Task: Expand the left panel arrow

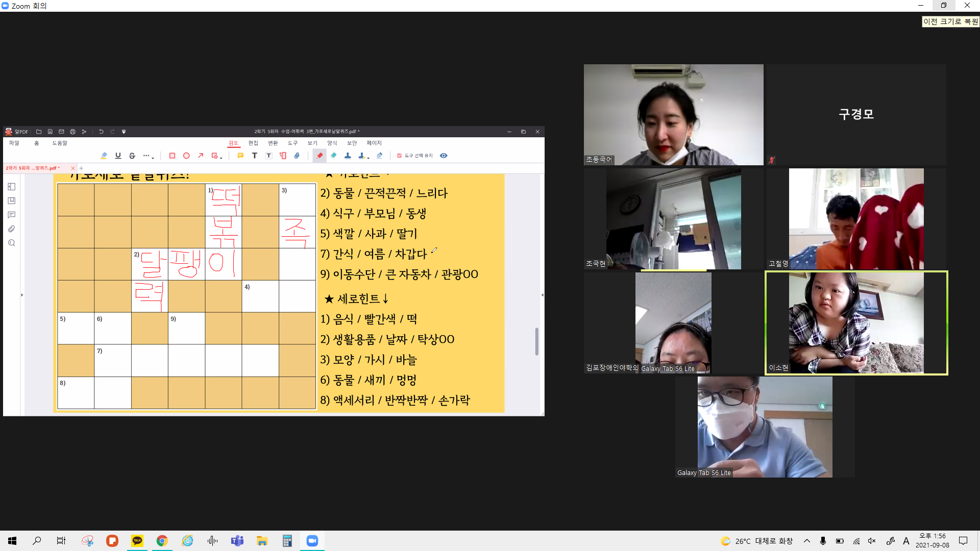Action: pos(22,295)
